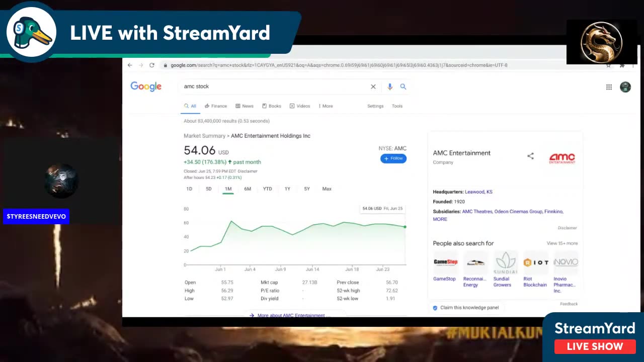
Task: Click Claim this knowledge panel
Action: (x=466, y=308)
